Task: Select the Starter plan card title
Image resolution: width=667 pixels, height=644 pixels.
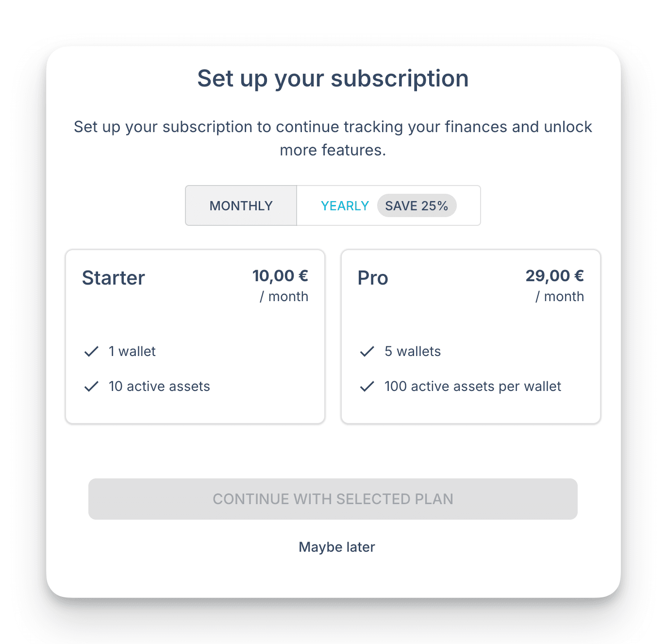Action: (x=113, y=278)
